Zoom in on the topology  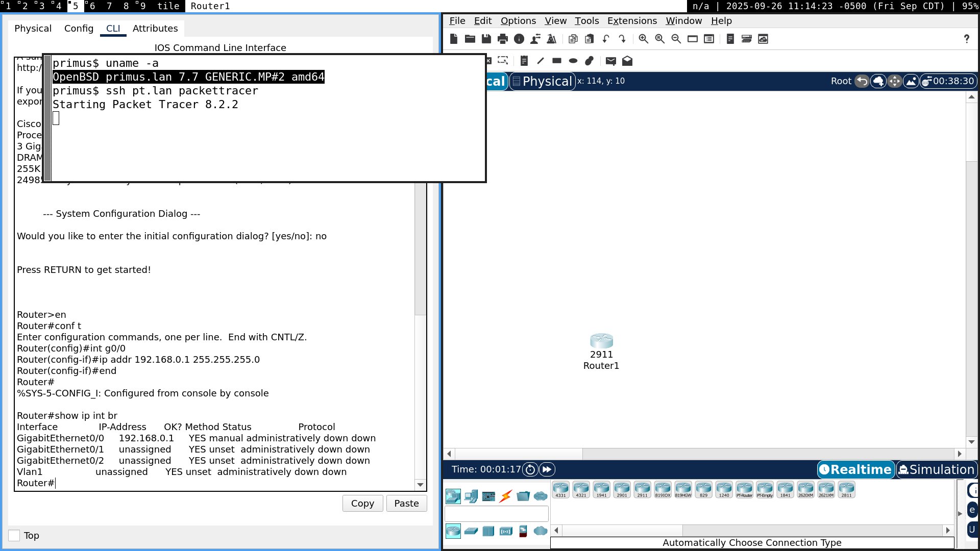tap(642, 39)
